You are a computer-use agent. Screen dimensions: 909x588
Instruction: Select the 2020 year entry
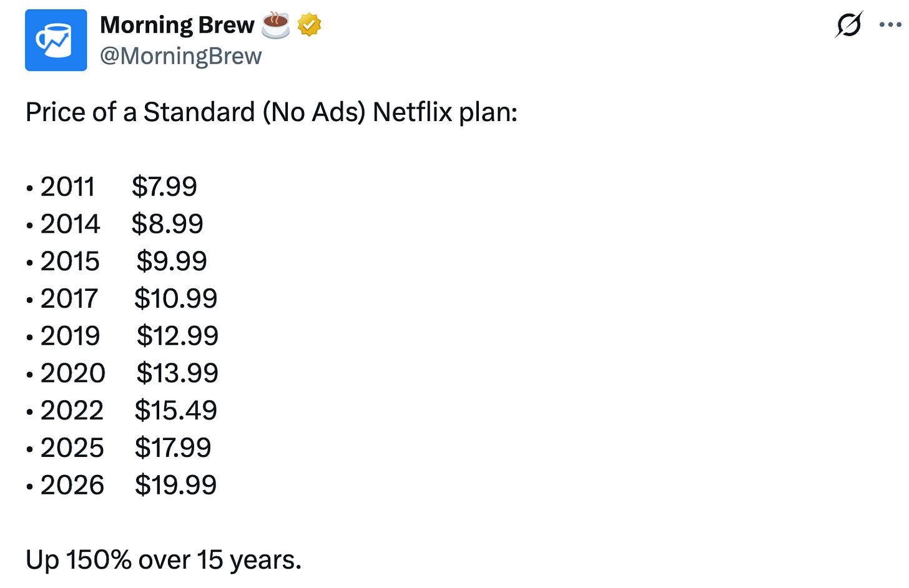click(x=73, y=373)
